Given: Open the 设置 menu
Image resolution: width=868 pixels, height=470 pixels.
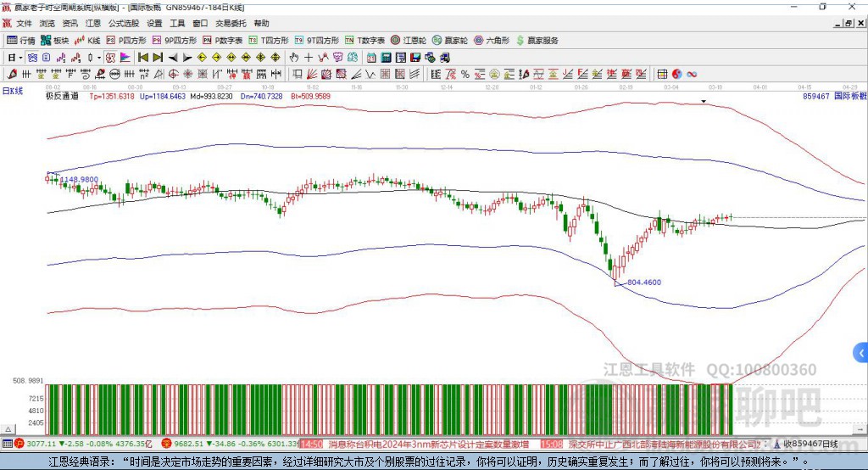Looking at the screenshot, I should (154, 23).
